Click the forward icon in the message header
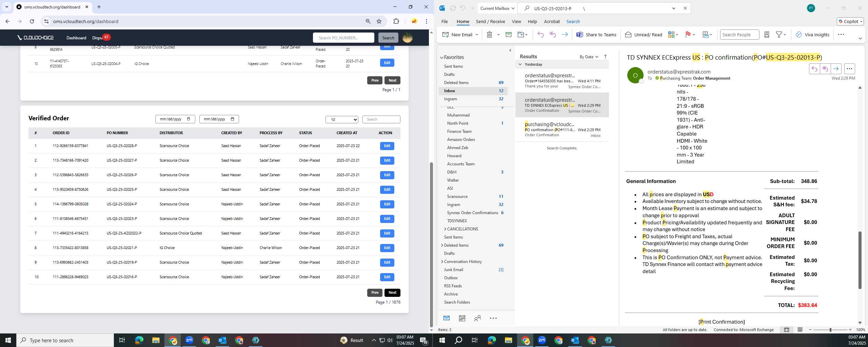The image size is (868, 347). click(x=836, y=69)
